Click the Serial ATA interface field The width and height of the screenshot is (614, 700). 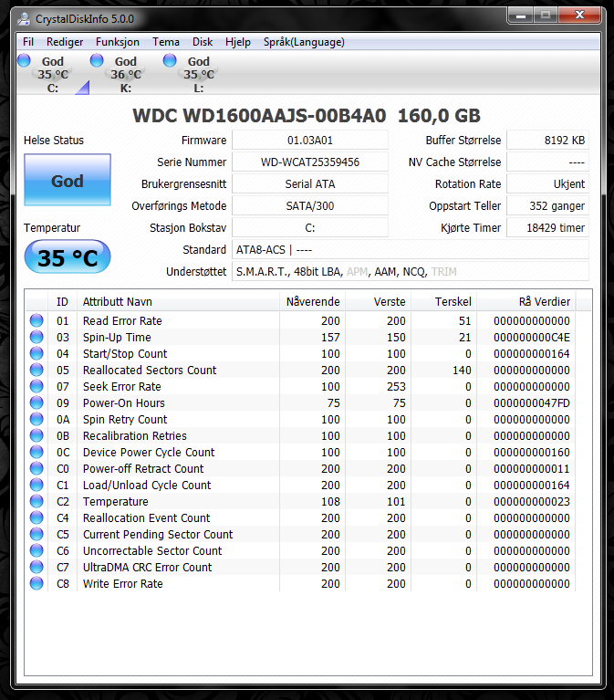click(x=310, y=184)
